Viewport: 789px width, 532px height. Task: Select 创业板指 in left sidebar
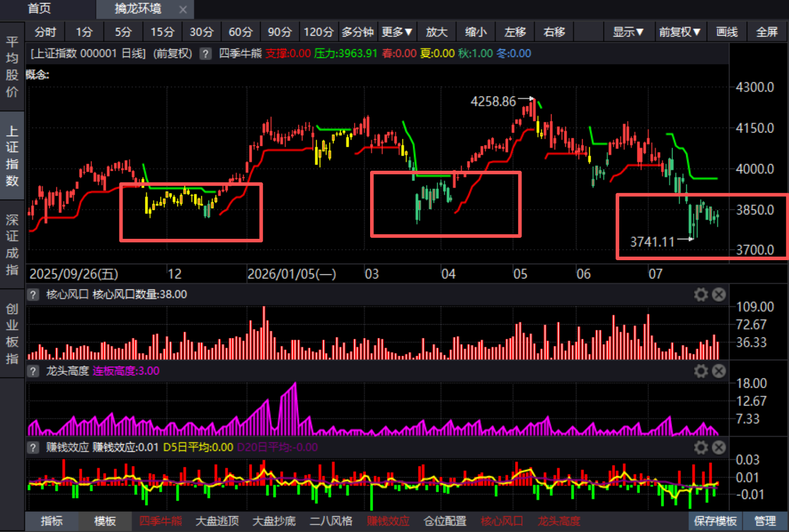12,333
